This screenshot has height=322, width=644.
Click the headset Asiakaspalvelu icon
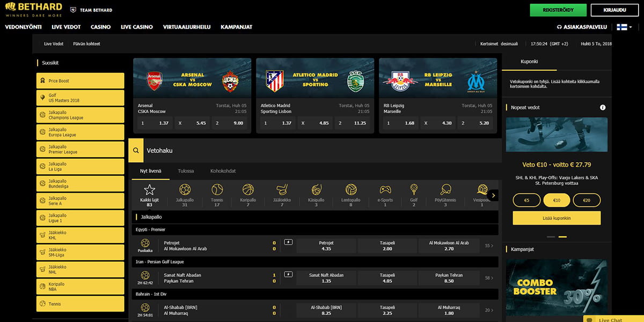560,27
